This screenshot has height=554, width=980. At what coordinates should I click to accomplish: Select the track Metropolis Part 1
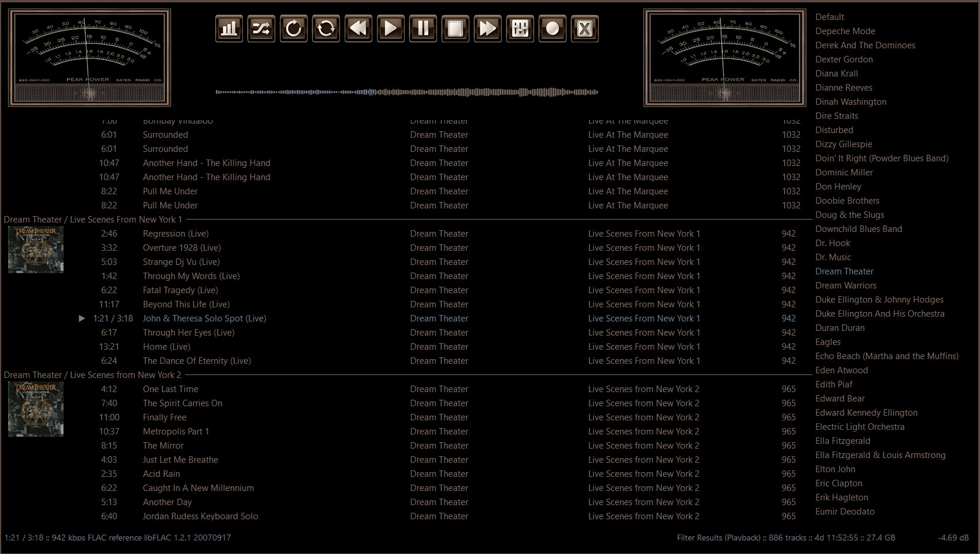point(176,432)
